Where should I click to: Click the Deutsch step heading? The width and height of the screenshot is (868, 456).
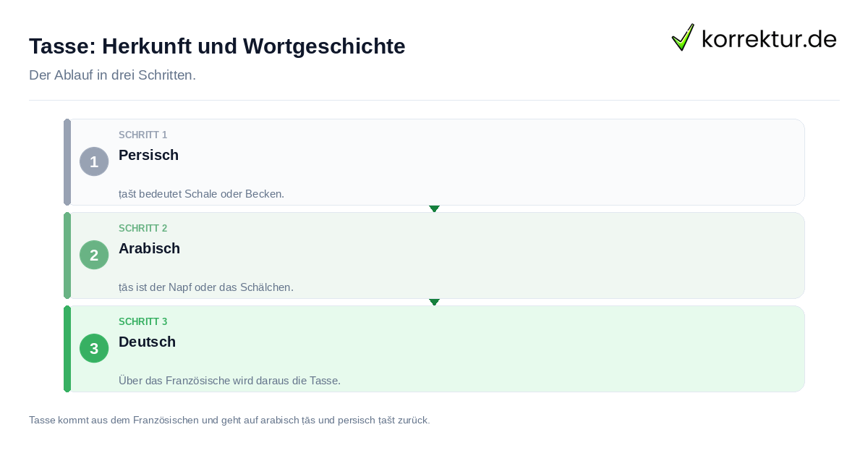147,342
